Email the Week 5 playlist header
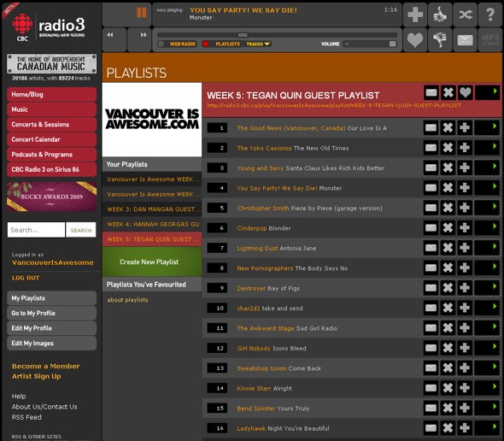Viewport: 504px width, 441px height. point(431,93)
